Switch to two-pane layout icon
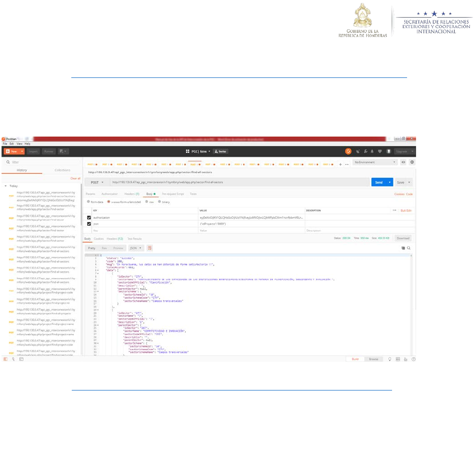This screenshot has width=476, height=459. coord(398,359)
